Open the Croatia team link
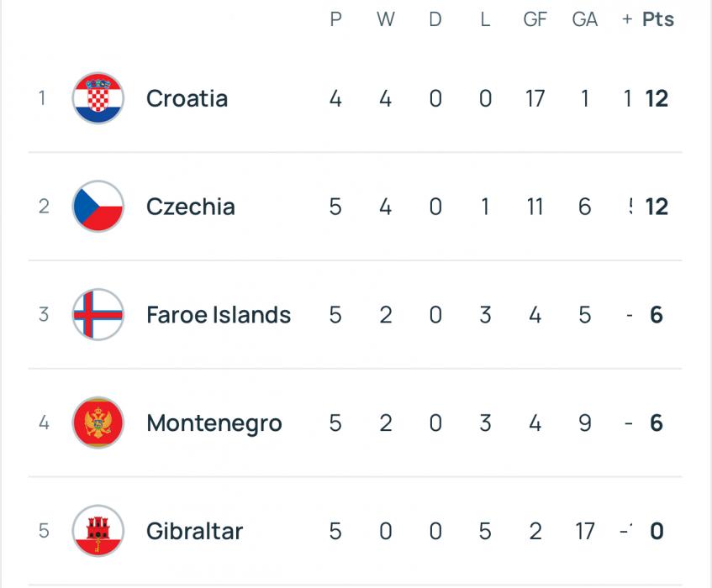712x588 pixels. 187,98
